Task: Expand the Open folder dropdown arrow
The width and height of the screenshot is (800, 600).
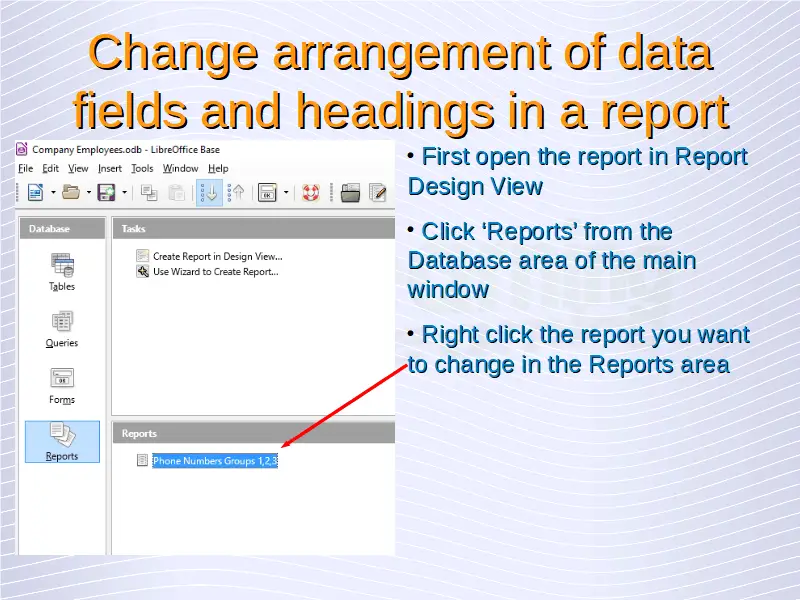Action: pos(88,193)
